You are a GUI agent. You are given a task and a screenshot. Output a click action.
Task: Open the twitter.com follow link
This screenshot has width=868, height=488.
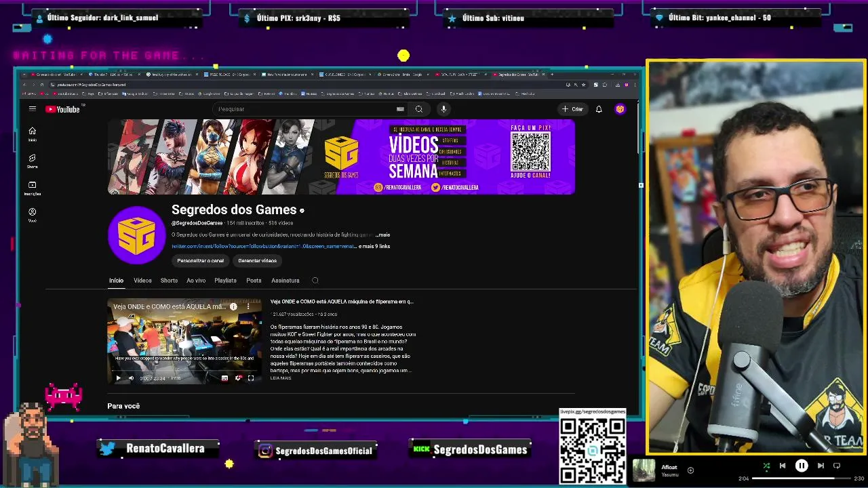(x=263, y=247)
